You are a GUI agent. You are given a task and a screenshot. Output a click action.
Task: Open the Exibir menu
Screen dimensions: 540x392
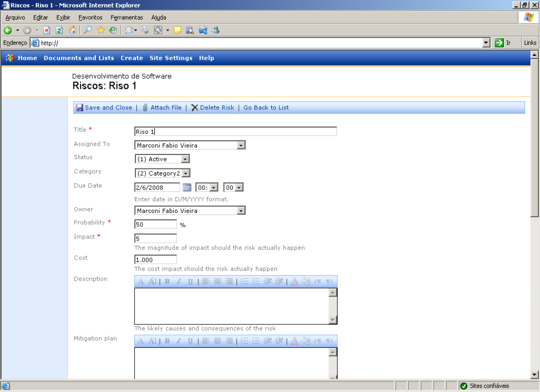point(64,17)
